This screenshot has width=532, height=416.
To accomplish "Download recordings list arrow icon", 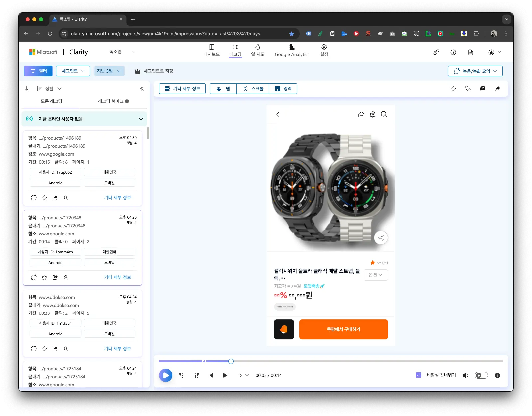I will (27, 89).
